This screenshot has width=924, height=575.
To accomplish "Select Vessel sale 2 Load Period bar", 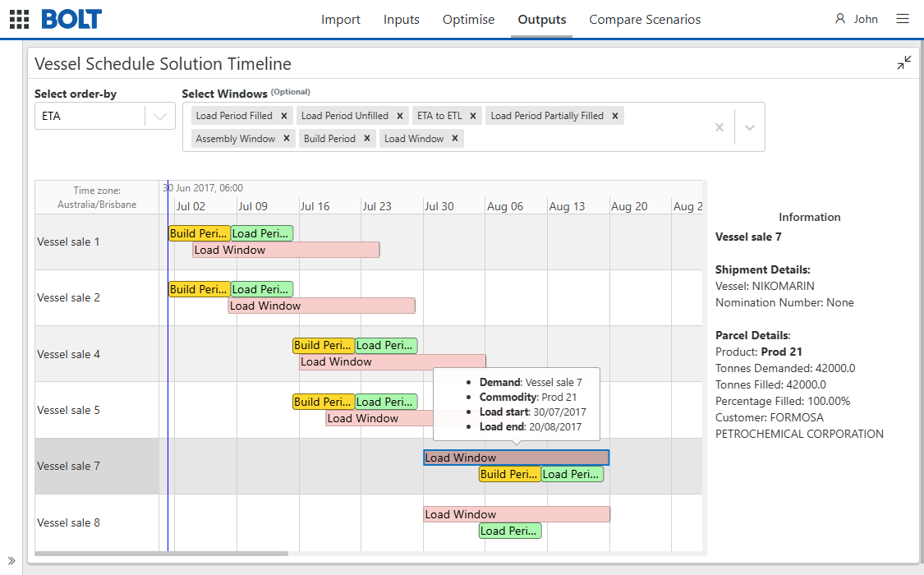I will point(262,289).
